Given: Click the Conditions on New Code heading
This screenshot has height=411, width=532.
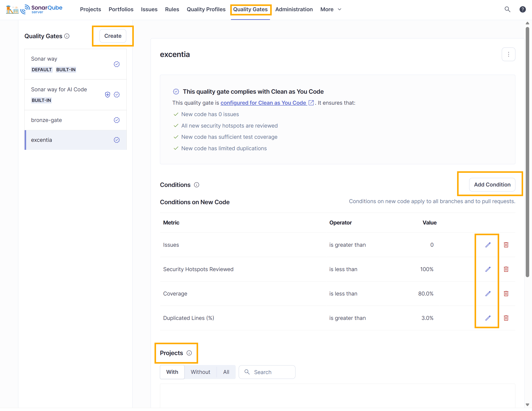Looking at the screenshot, I should [195, 202].
